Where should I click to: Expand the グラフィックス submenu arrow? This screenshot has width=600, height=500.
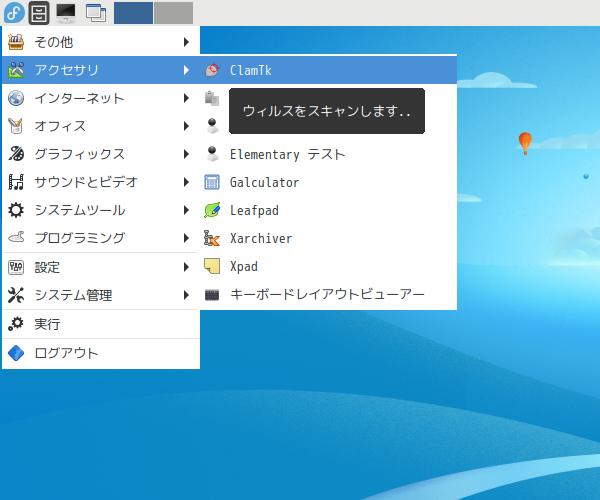pyautogui.click(x=186, y=154)
